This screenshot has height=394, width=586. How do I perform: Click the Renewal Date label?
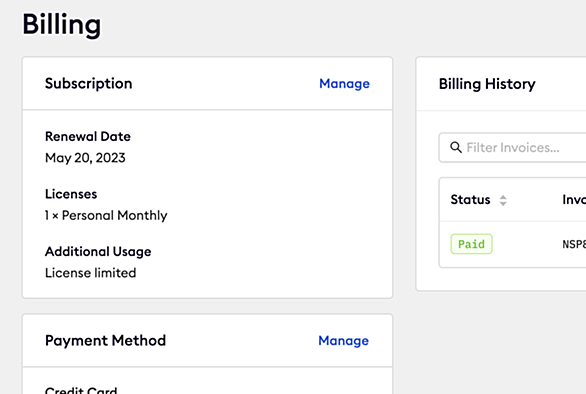88,136
